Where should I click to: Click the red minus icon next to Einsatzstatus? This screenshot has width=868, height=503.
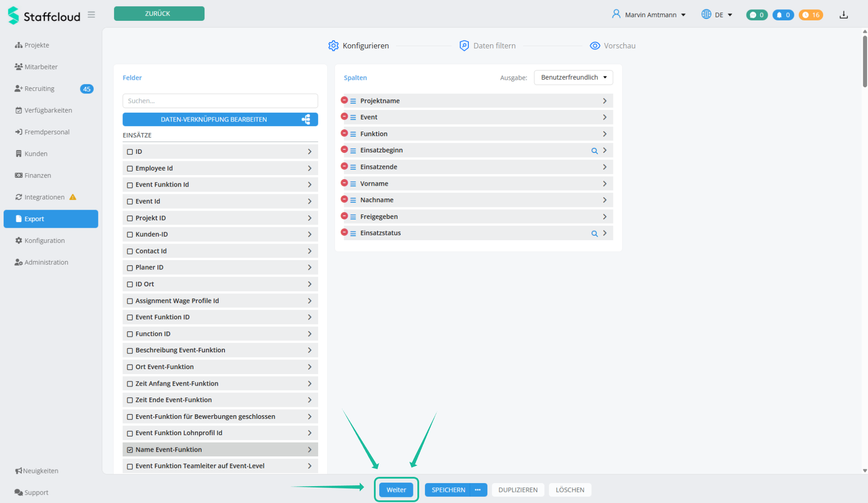pos(344,232)
